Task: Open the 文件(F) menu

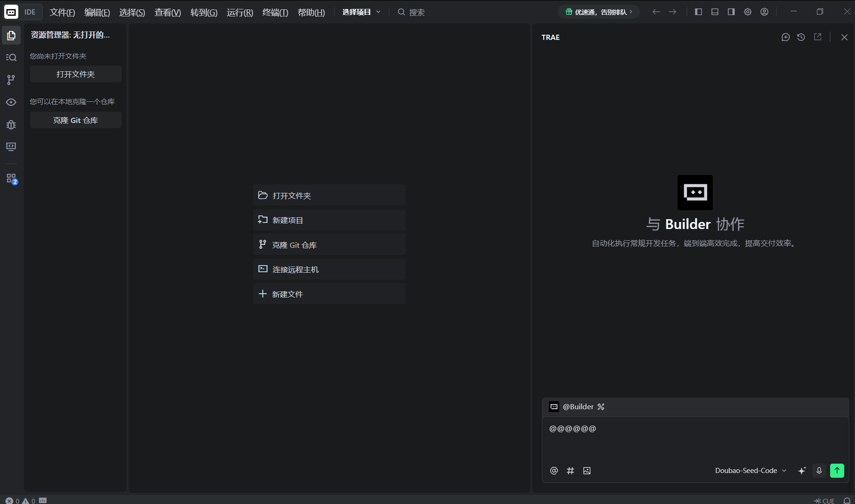Action: point(62,12)
